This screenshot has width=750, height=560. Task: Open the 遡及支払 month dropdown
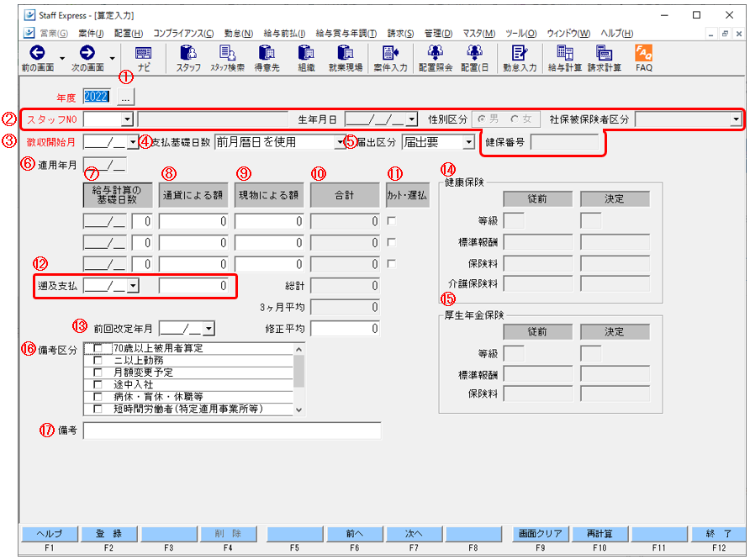click(133, 286)
